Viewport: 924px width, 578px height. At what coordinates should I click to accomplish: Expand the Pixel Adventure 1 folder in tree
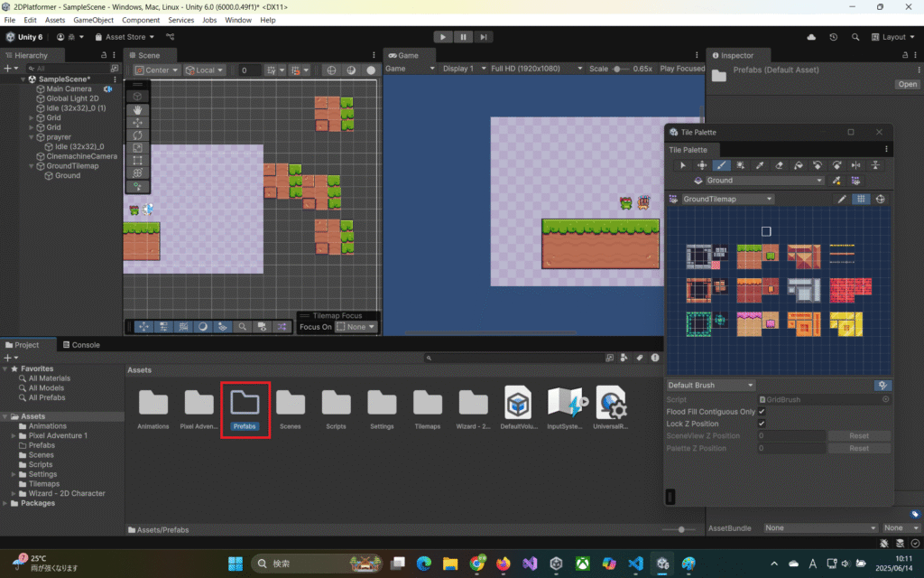[14, 436]
